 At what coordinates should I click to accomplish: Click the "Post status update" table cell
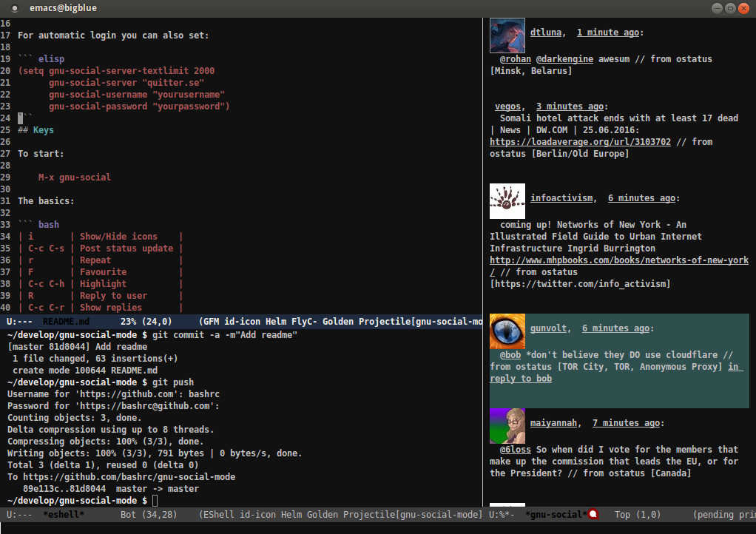[126, 249]
